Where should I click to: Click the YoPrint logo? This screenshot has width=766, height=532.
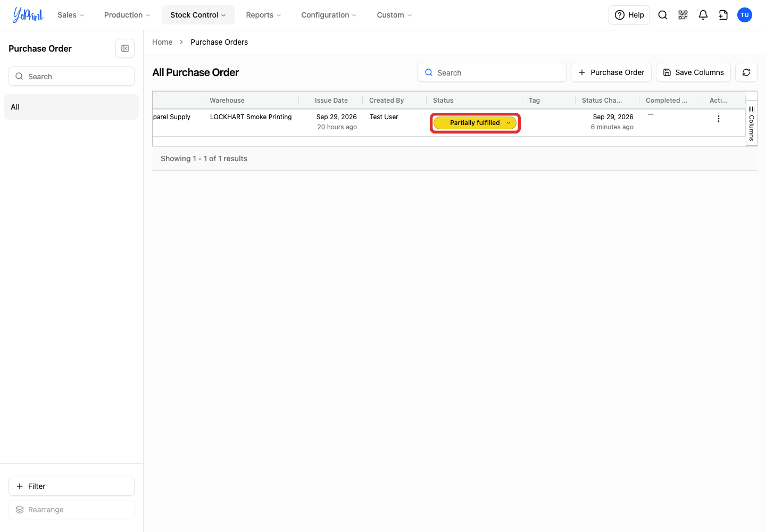[x=28, y=15]
